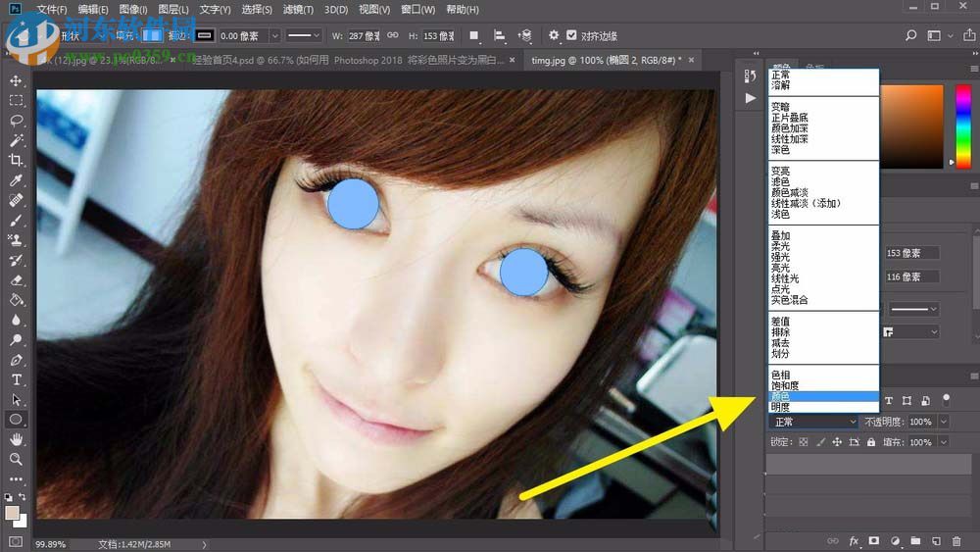Select the Ellipse shape tool

16,420
